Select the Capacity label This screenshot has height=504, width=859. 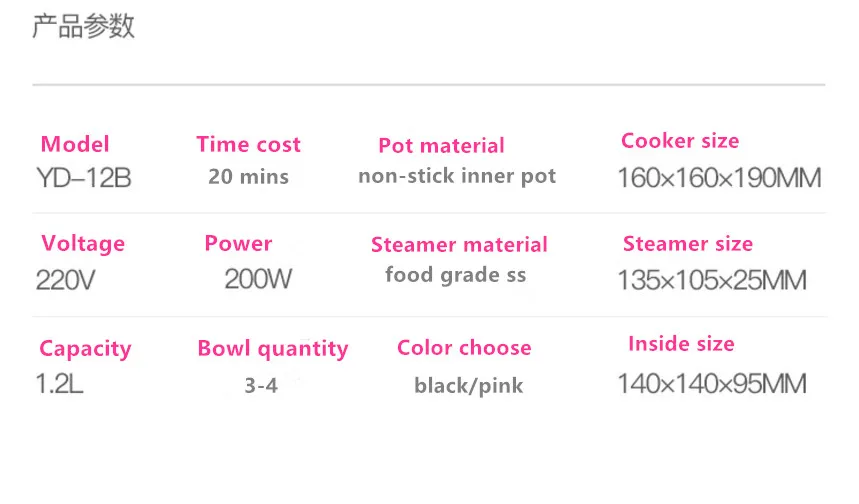point(85,349)
